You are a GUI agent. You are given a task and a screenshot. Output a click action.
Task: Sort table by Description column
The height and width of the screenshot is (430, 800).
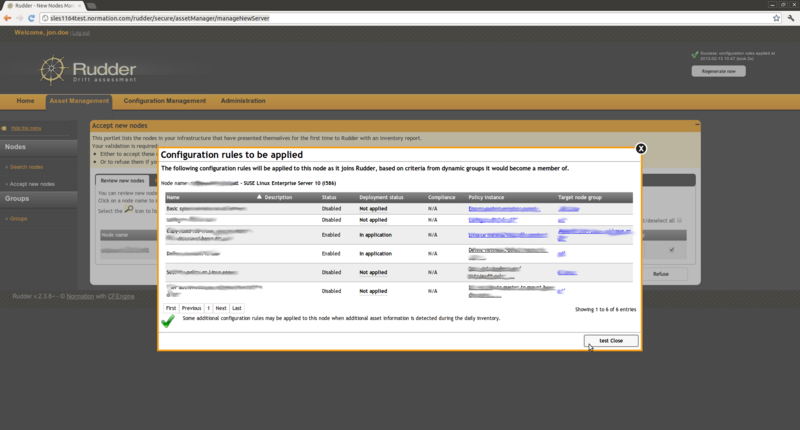click(278, 197)
